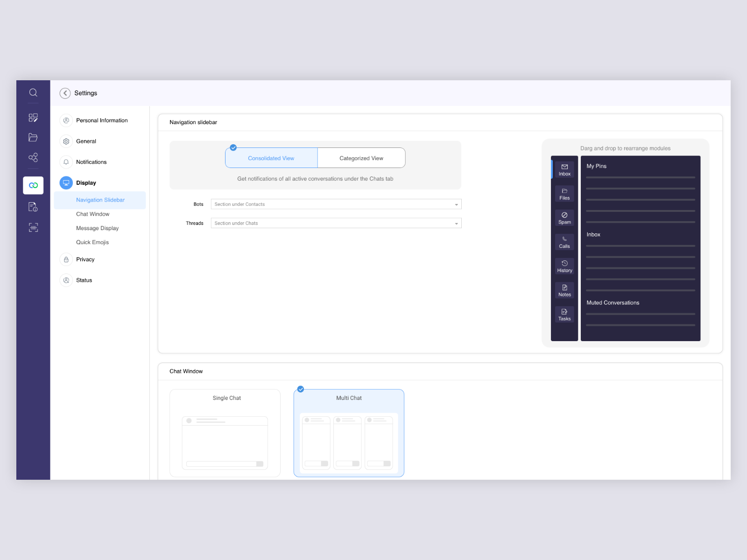
Task: Select the Files module icon
Action: pyautogui.click(x=564, y=194)
